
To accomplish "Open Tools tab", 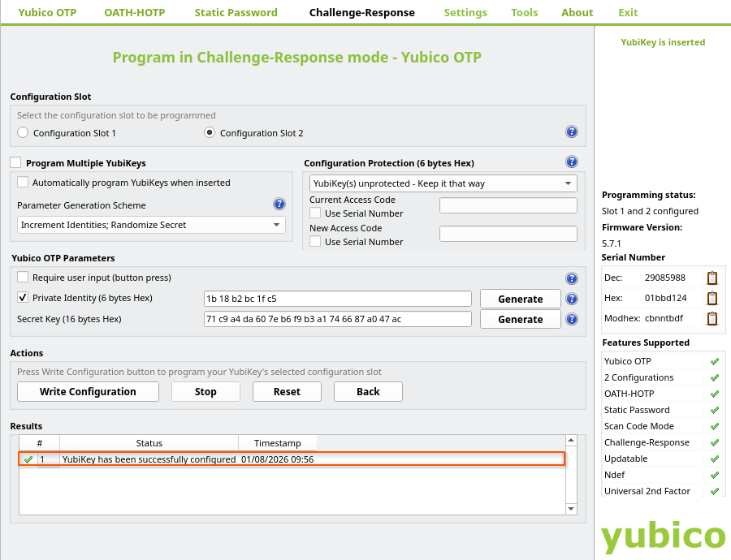I will point(524,12).
